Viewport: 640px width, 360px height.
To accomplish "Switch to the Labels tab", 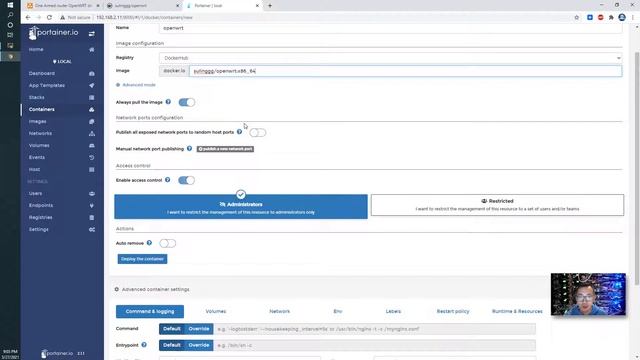I will tap(393, 311).
